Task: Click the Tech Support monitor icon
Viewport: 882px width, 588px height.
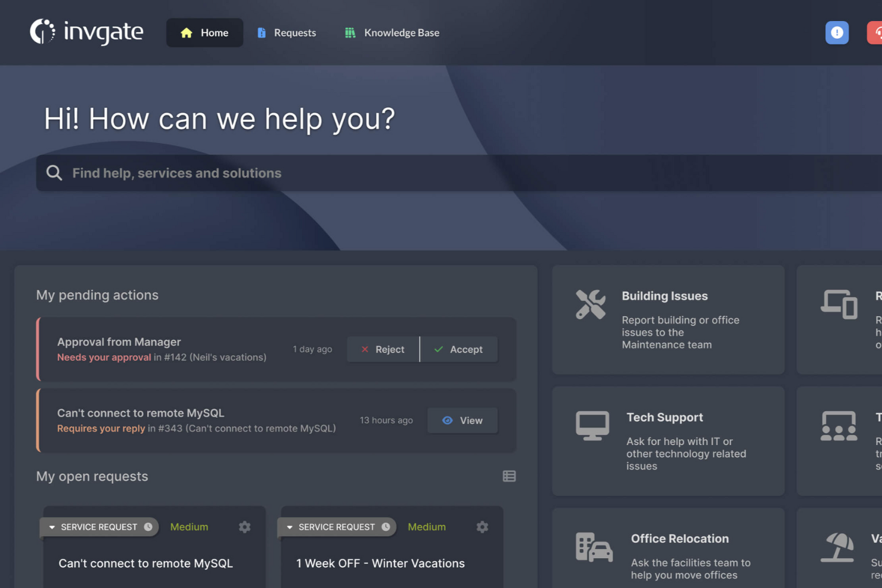Action: (592, 425)
